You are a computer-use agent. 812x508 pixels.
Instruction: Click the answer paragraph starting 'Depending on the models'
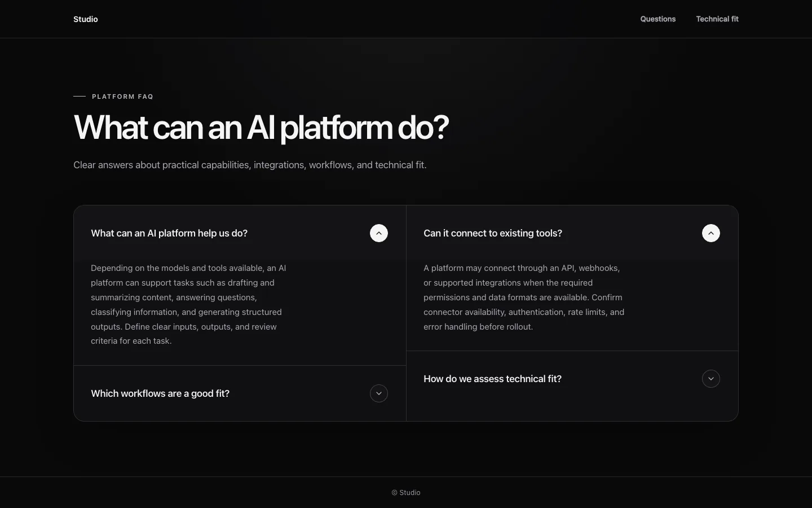pos(189,305)
